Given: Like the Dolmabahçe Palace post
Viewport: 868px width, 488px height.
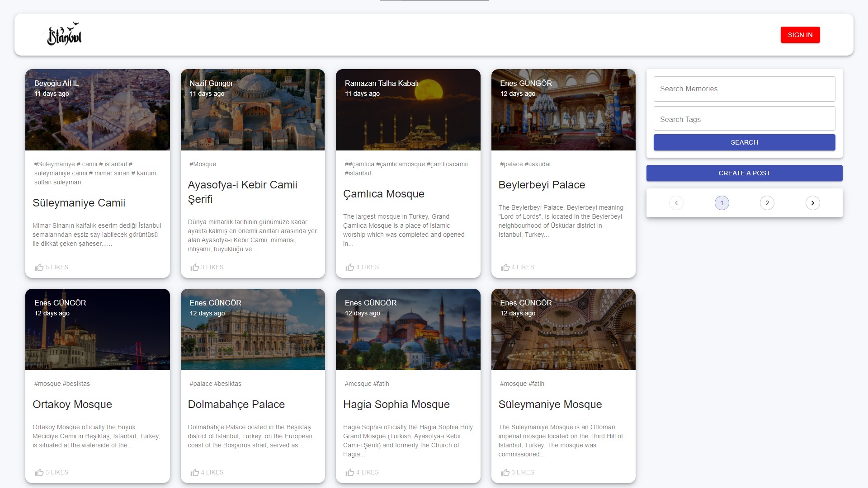Looking at the screenshot, I should pyautogui.click(x=207, y=473).
